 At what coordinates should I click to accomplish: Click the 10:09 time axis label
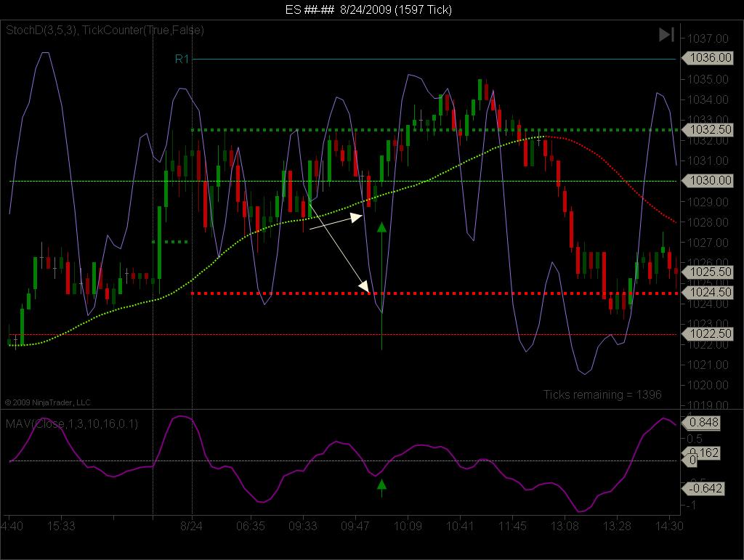pos(408,526)
